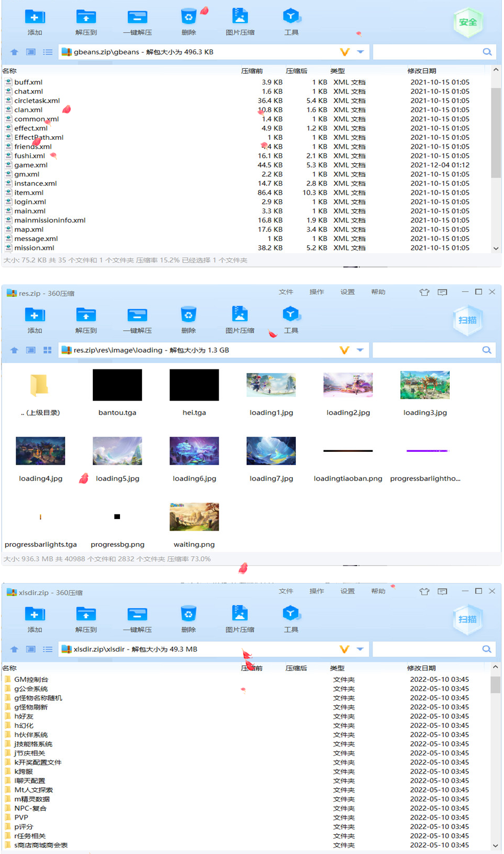Open 设置 menu in xlsdir.zip window
Image resolution: width=504 pixels, height=854 pixels.
[347, 591]
